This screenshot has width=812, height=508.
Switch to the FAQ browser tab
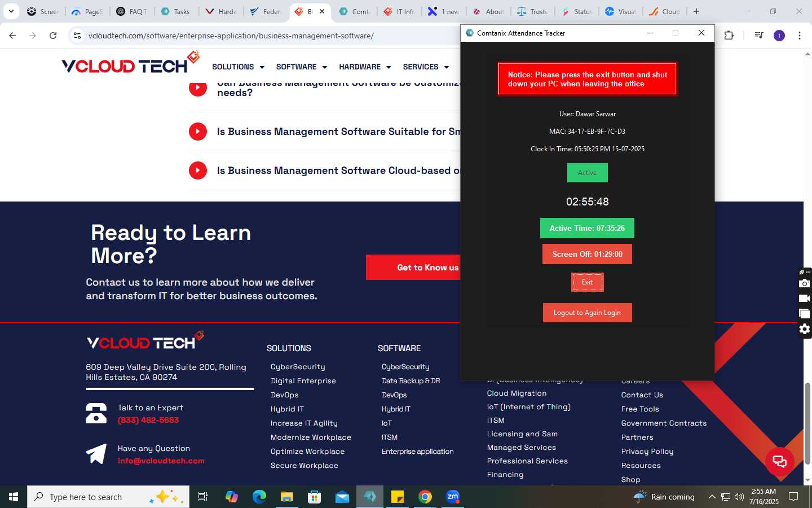[132, 11]
